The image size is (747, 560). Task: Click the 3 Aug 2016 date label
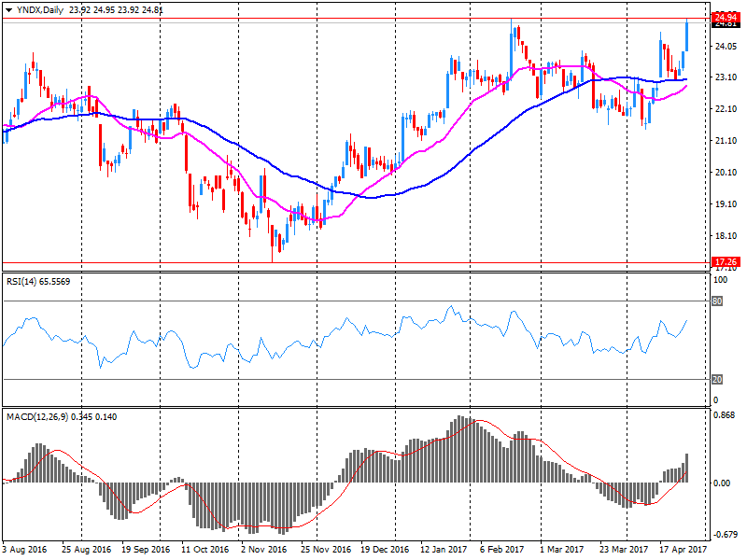tap(25, 549)
